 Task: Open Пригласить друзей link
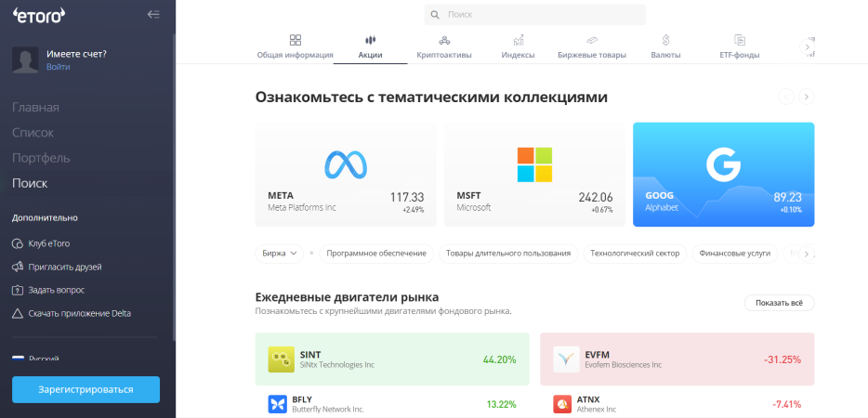65,267
